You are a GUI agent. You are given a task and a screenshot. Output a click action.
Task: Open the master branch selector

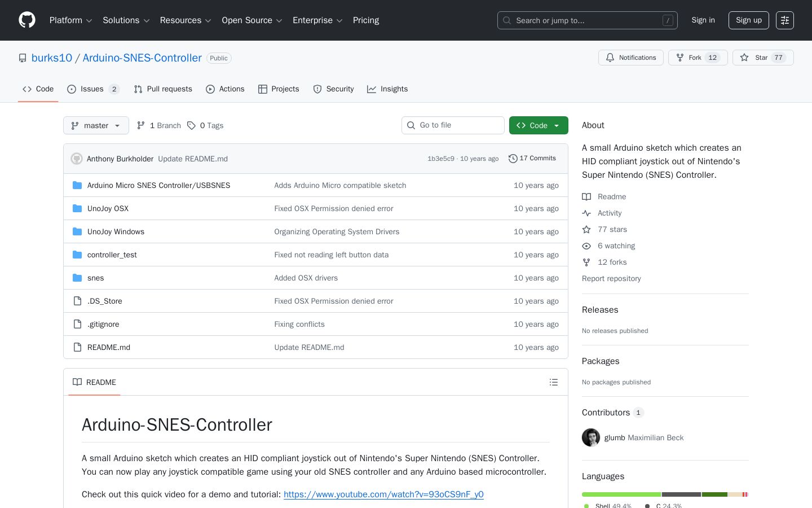(96, 125)
